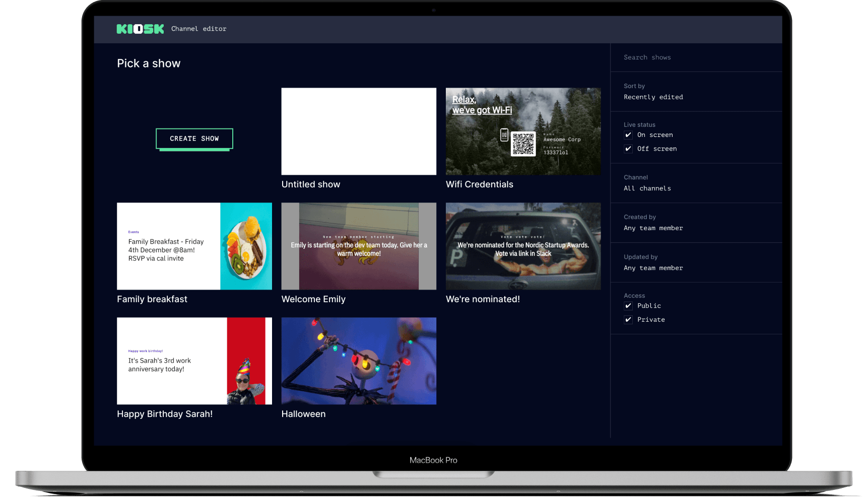Open the Updated by team member dropdown
This screenshot has height=497, width=868.
point(653,268)
